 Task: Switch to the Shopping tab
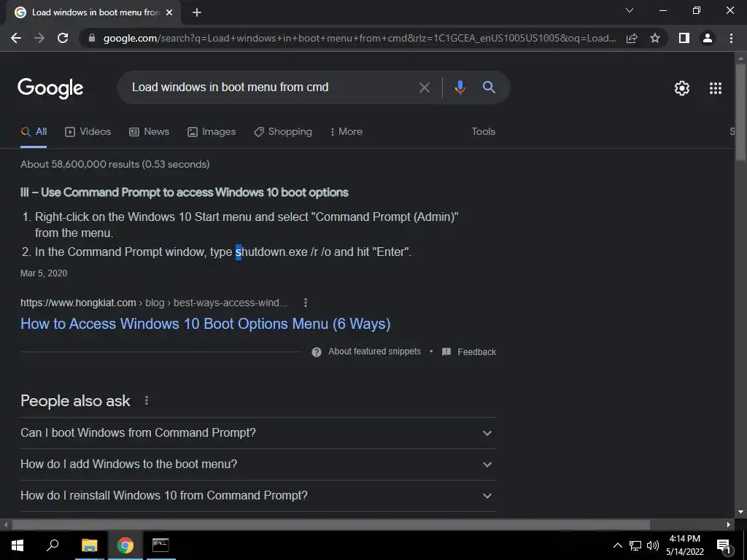pos(283,132)
